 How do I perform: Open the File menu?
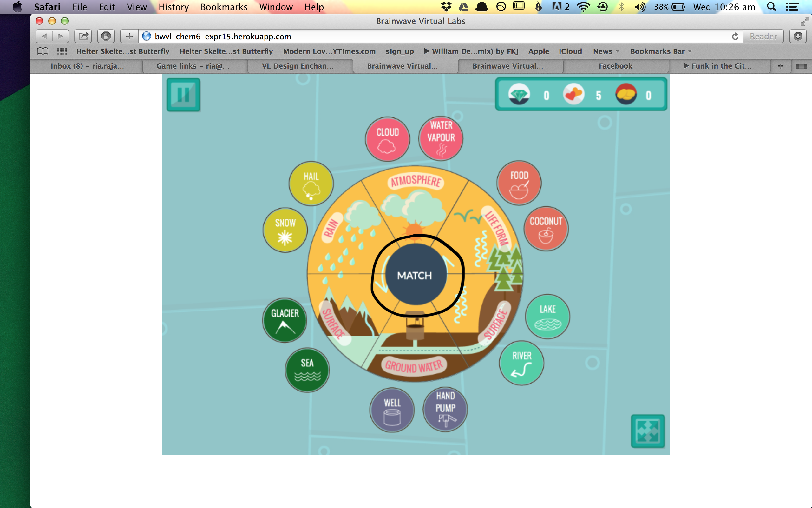pos(80,7)
